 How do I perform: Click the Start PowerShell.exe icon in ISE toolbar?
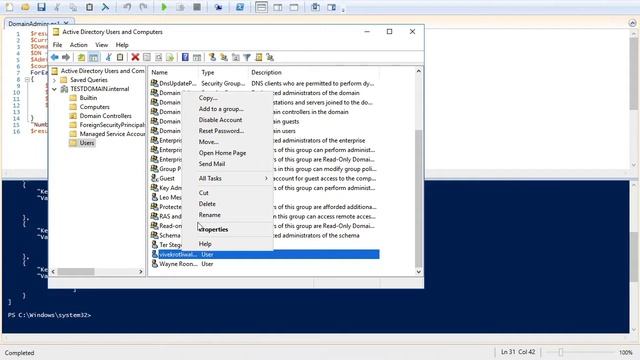(x=240, y=7)
